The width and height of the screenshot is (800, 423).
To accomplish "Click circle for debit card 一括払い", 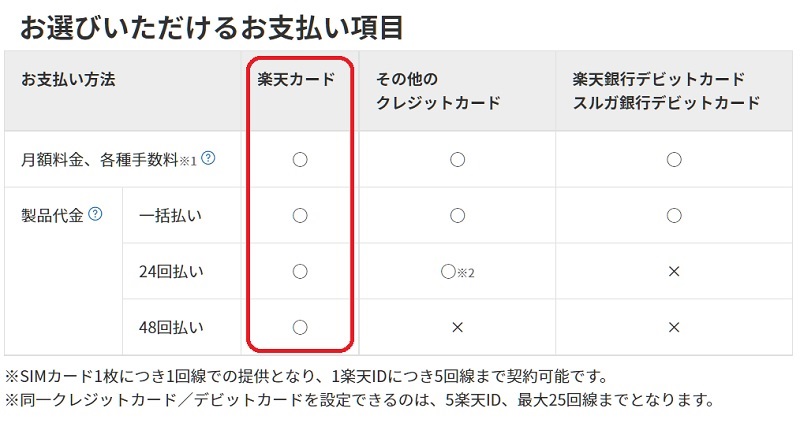I will pos(674,215).
